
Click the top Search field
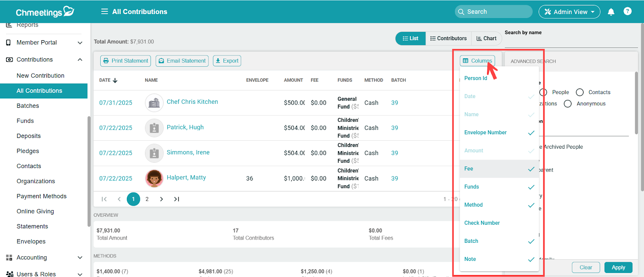[494, 12]
